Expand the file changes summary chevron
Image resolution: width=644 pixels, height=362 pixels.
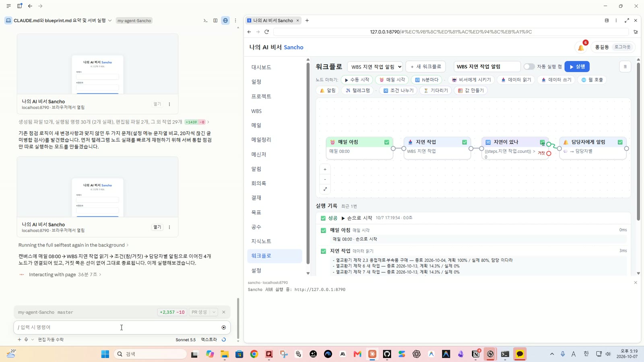click(208, 122)
